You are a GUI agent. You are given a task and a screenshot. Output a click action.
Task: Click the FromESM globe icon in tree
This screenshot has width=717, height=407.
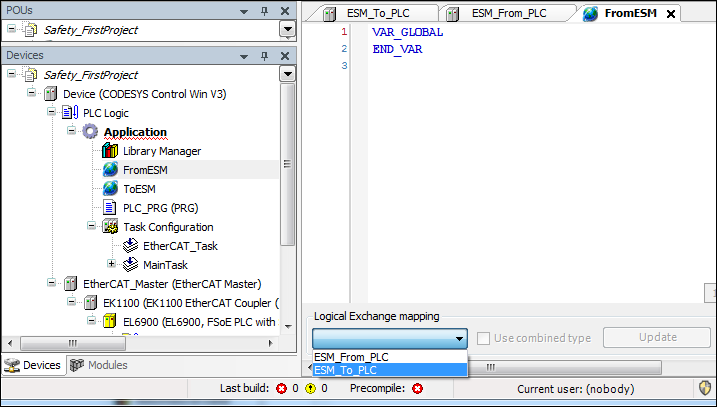tap(110, 170)
